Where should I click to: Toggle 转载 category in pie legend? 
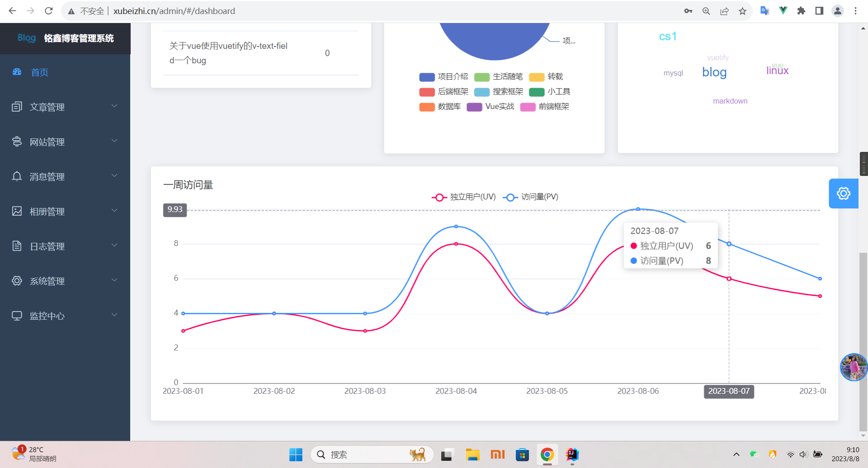tap(546, 77)
